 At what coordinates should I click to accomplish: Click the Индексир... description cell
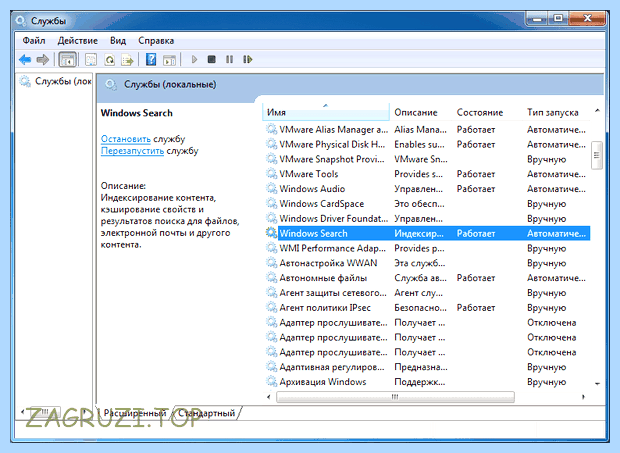click(419, 233)
